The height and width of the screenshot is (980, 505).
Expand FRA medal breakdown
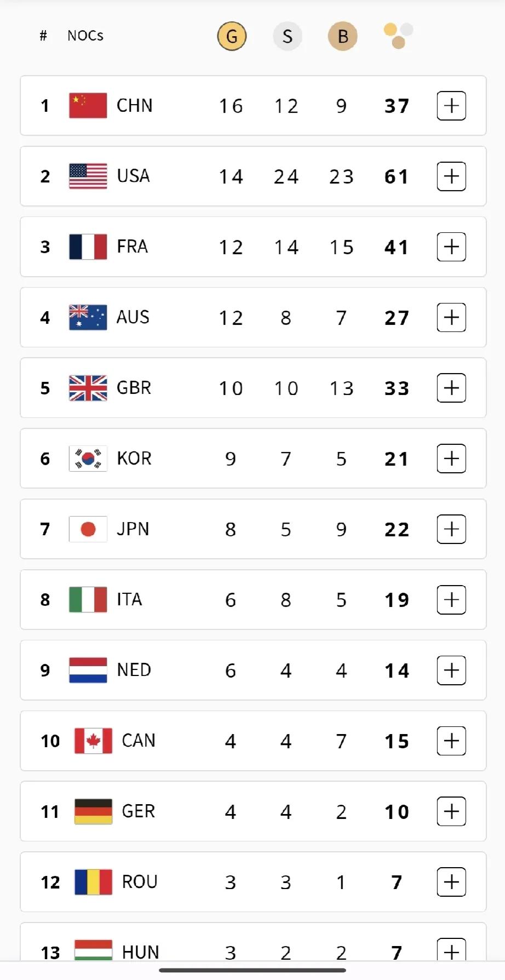pyautogui.click(x=451, y=247)
